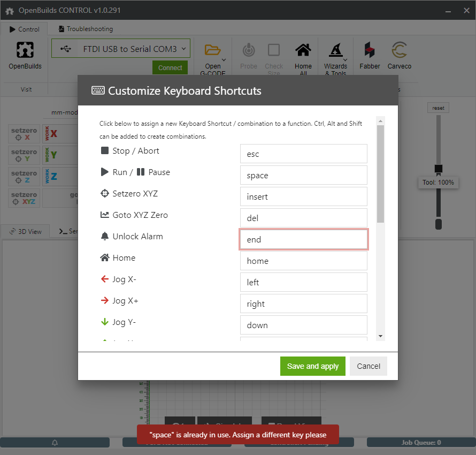
Task: Click the Pause bars icon in dialog
Action: pos(141,172)
